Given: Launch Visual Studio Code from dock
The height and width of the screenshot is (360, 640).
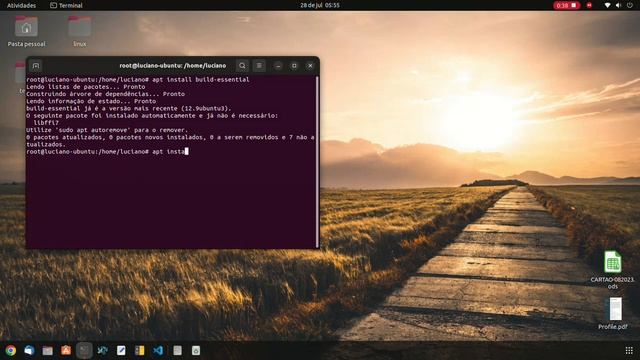Looking at the screenshot, I should [158, 350].
